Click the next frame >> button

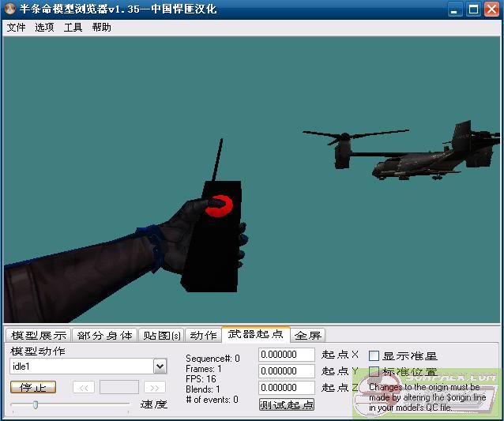(155, 387)
